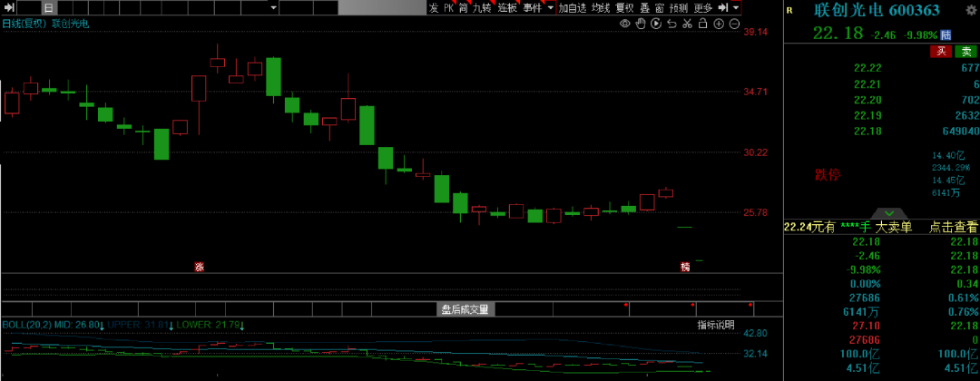Open the 更多 more menu
The image size is (980, 381).
(x=702, y=8)
